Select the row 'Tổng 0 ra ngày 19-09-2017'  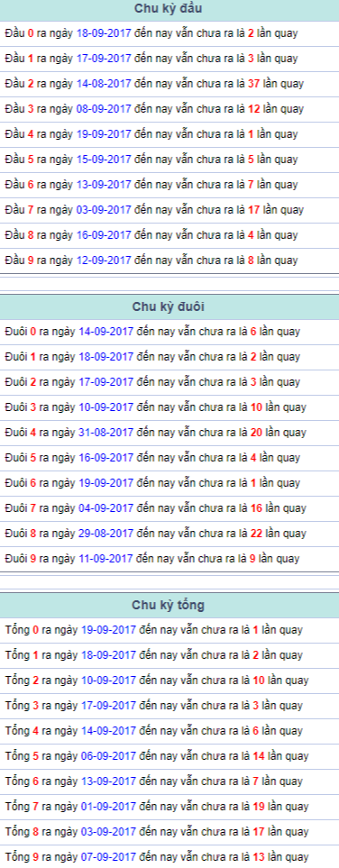click(169, 630)
